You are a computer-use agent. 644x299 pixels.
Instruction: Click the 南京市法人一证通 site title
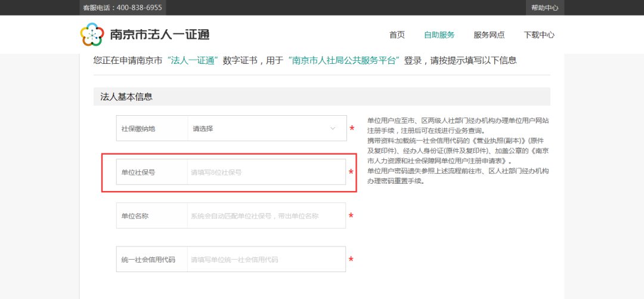pos(159,35)
